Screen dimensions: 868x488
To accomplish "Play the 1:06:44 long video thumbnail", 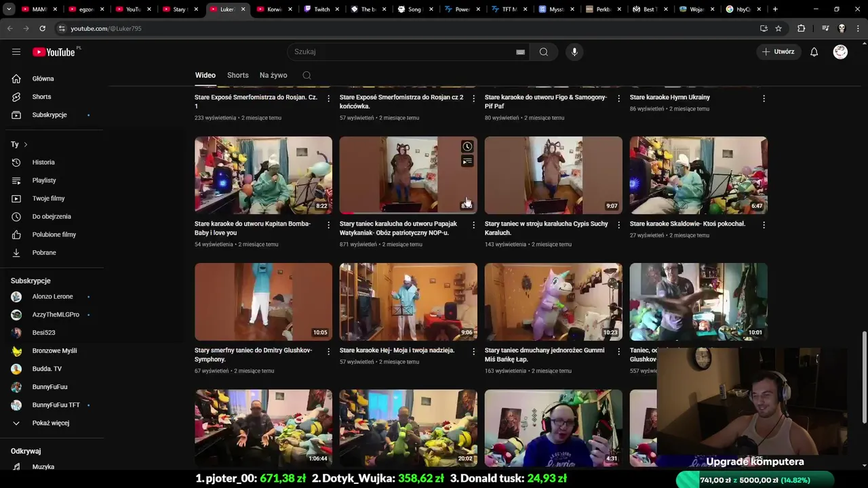I will 263,428.
